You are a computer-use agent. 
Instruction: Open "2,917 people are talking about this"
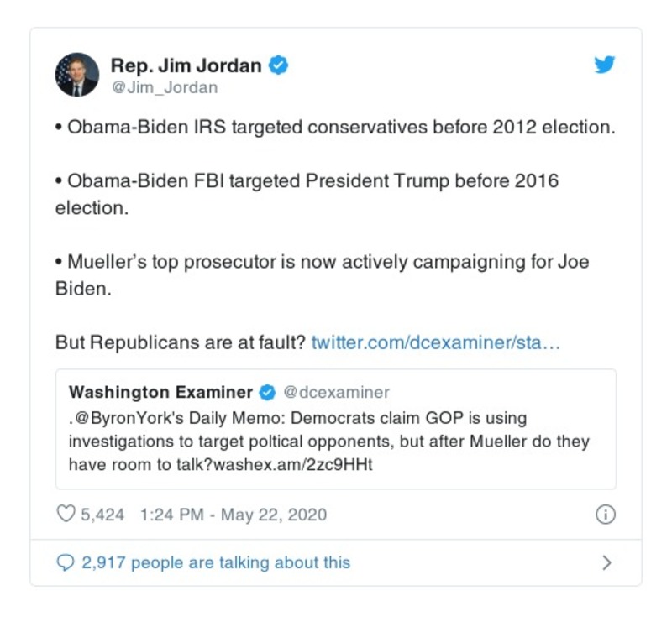tap(216, 562)
